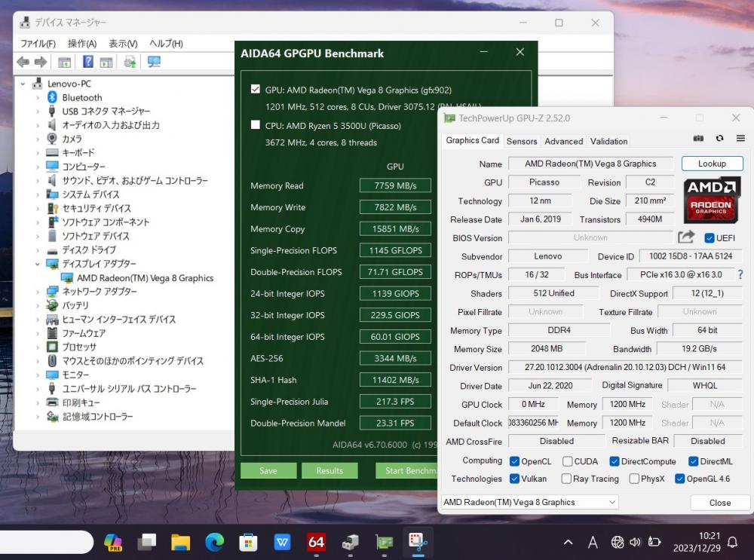Open the ヘルプ(H) menu
Screen dimensions: 754x560
pos(167,44)
